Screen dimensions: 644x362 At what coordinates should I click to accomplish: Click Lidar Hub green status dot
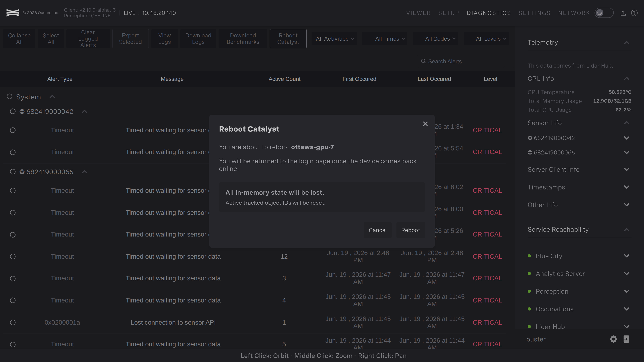coord(529,327)
